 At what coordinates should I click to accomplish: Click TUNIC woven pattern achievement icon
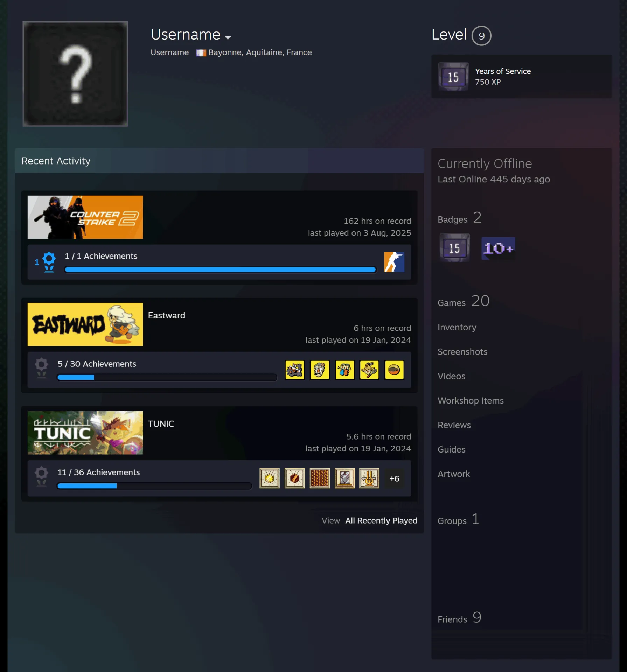320,478
